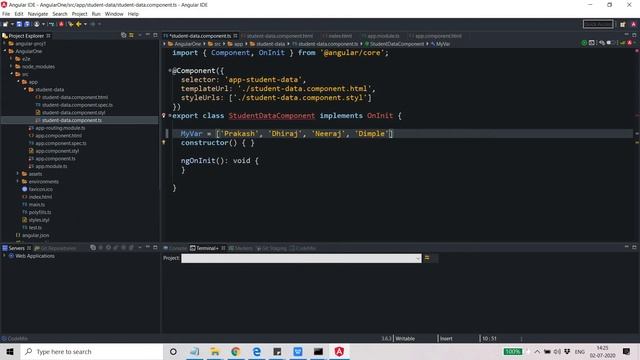Close the student-data.component.ts editor tab
Image resolution: width=640 pixels, height=360 pixels.
[236, 36]
